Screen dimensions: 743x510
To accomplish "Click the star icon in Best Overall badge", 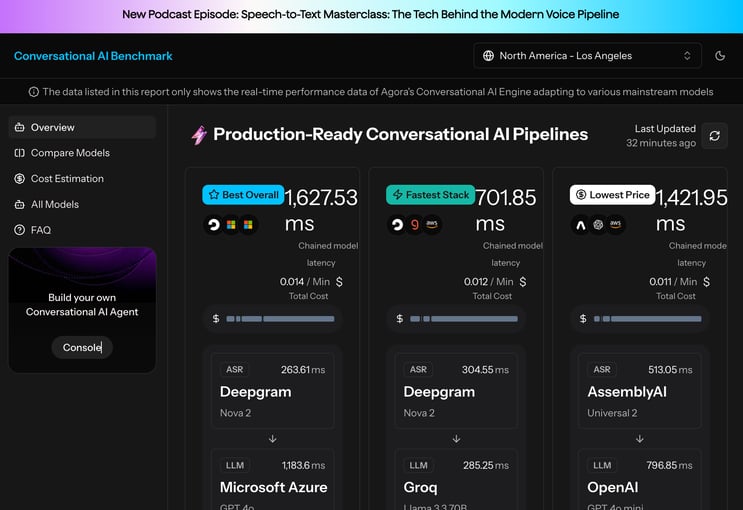I will coord(214,195).
